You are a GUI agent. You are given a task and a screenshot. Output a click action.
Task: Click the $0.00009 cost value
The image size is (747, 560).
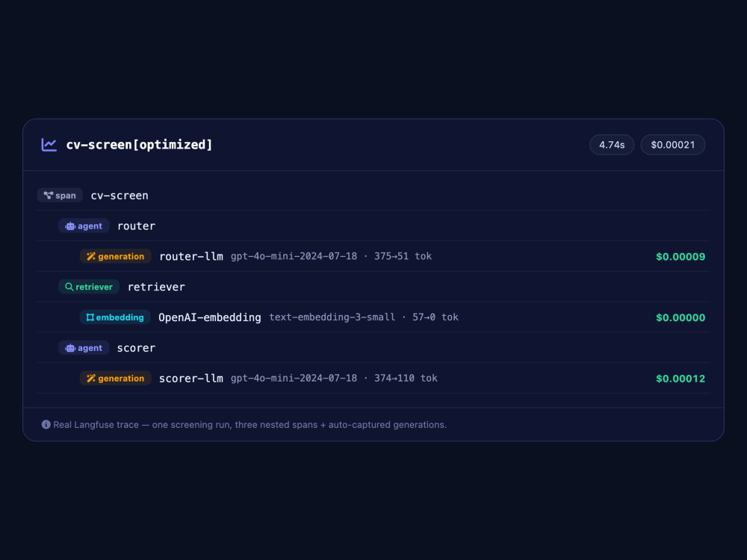point(681,257)
